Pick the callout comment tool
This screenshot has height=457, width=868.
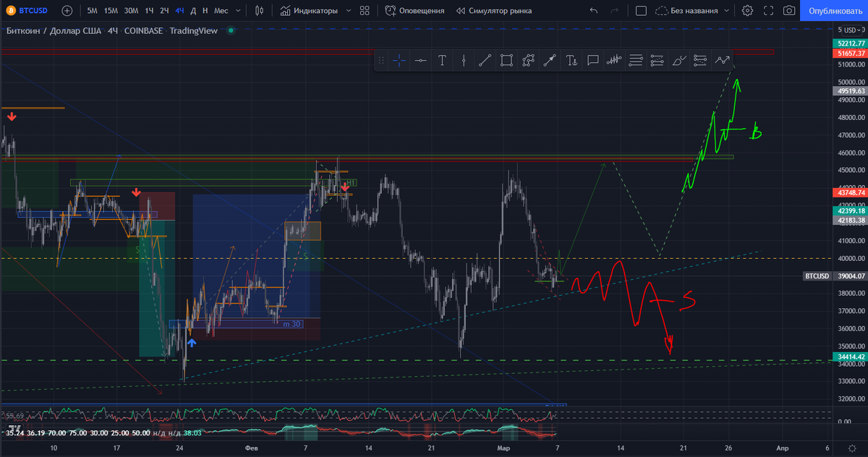[593, 60]
